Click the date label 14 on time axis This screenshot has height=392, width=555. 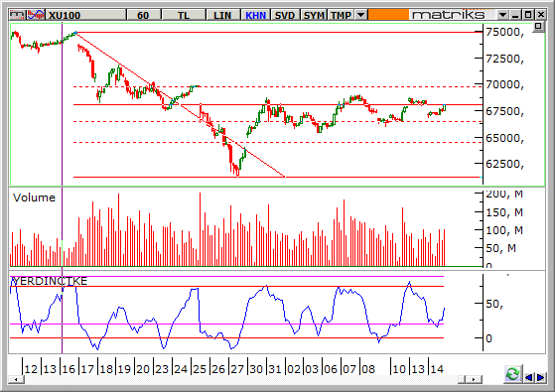click(x=437, y=369)
